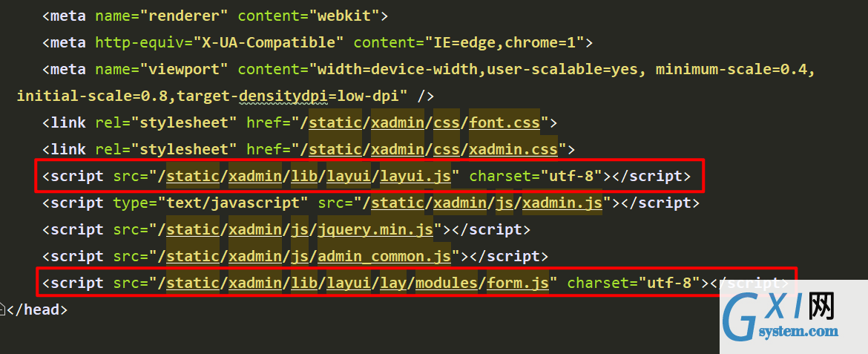
Task: Click the modules path segment before form.js
Action: (447, 283)
